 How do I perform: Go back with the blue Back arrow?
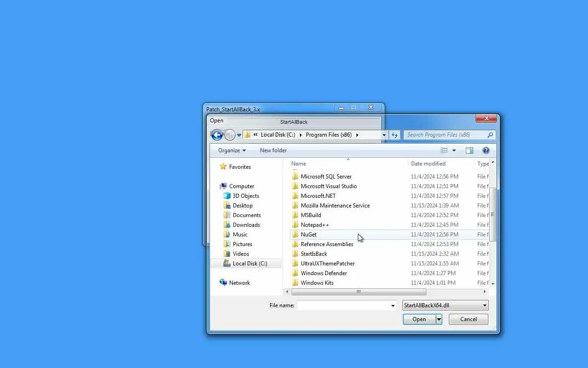217,135
